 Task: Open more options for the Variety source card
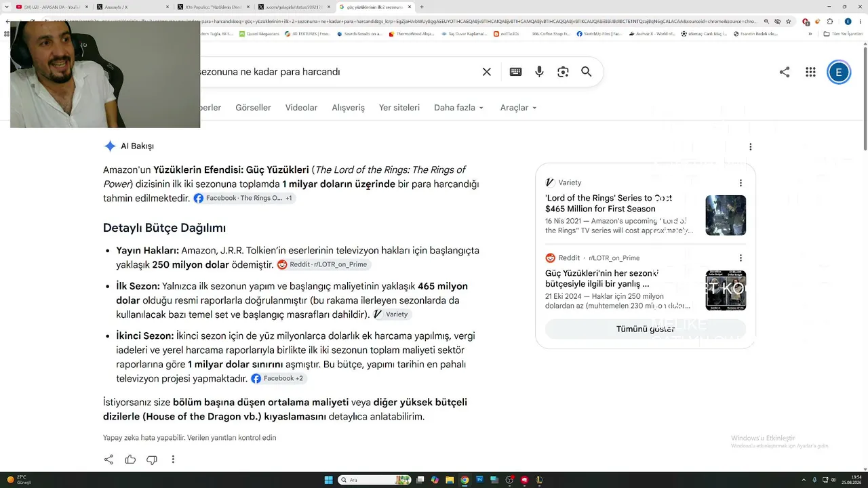[741, 182]
